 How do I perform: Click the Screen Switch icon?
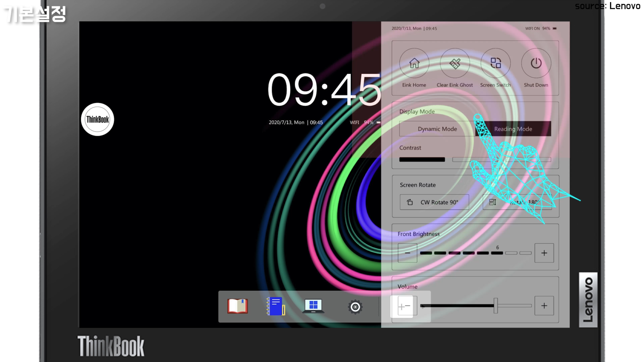click(x=495, y=63)
